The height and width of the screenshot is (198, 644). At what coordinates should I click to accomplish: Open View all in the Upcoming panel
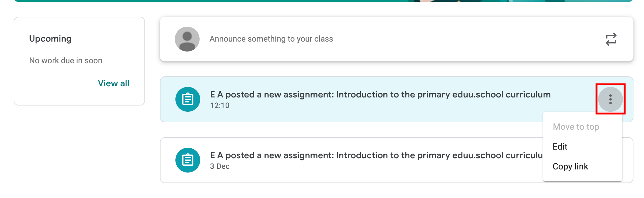[x=113, y=83]
